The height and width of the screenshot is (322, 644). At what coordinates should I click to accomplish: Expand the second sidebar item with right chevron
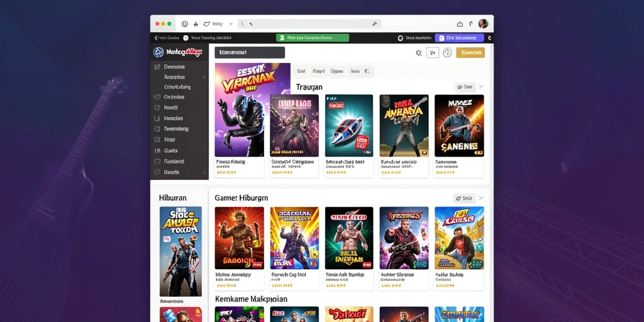[x=204, y=77]
